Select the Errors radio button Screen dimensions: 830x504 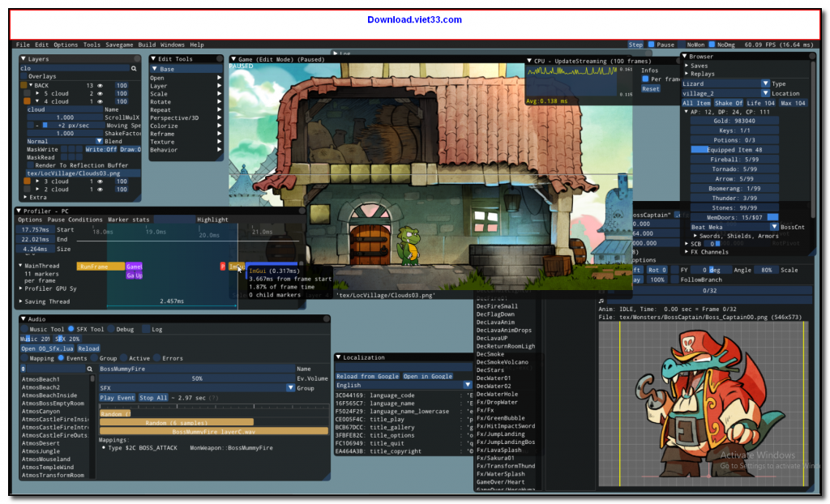[x=156, y=358]
